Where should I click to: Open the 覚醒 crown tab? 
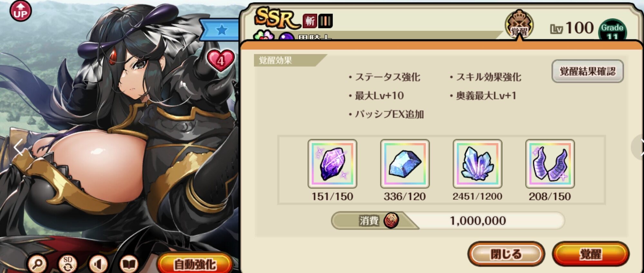click(519, 25)
